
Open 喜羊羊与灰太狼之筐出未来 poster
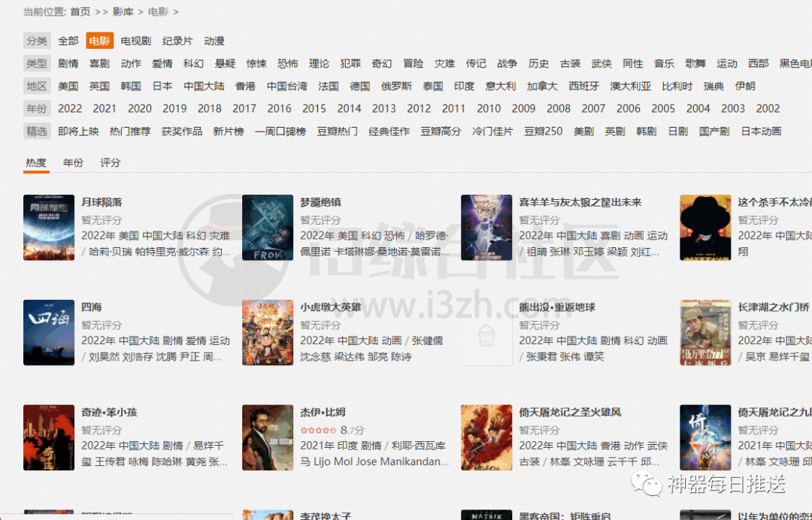[486, 227]
